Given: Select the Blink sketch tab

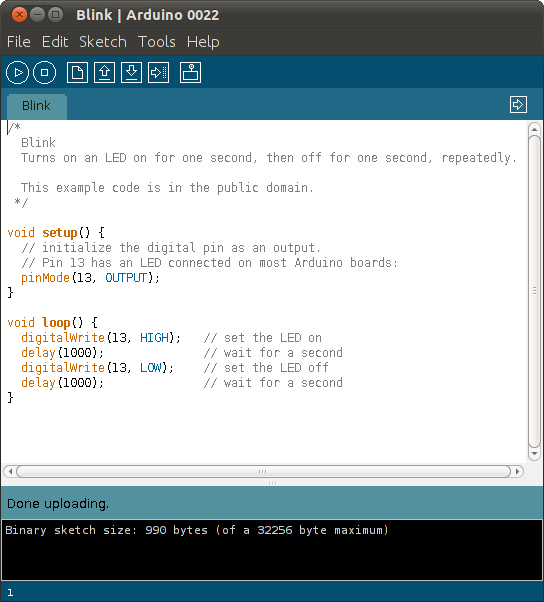Looking at the screenshot, I should [36, 106].
